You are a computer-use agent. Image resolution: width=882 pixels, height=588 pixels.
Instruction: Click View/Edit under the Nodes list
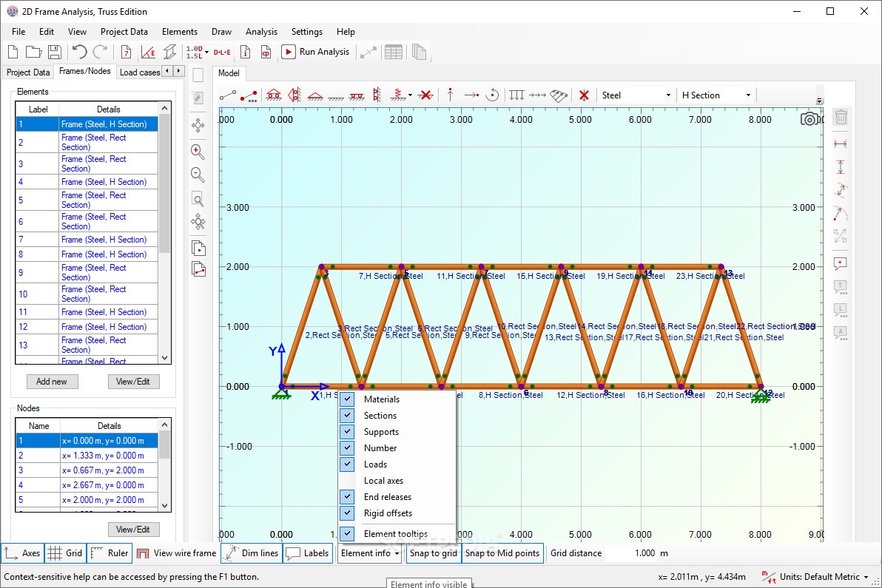[133, 530]
